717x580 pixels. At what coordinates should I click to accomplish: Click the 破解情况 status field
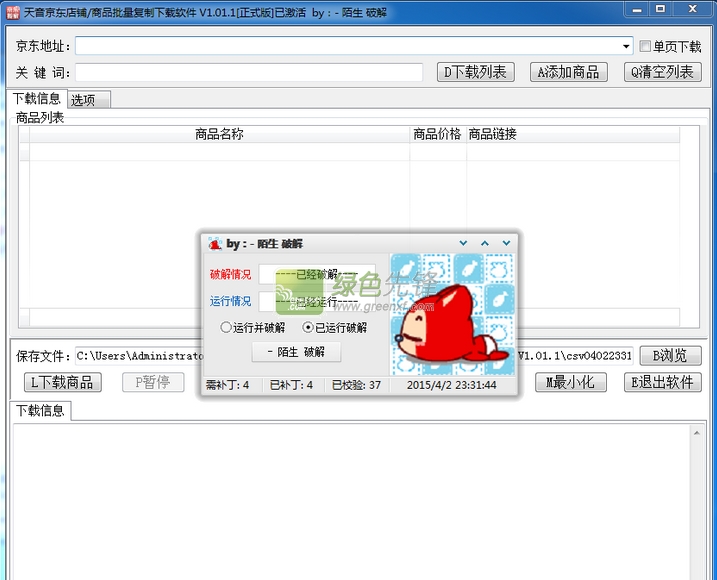pos(317,274)
